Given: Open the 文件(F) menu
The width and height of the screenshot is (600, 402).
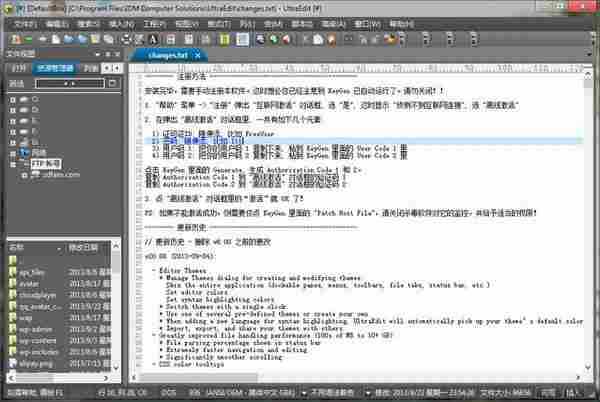Looking at the screenshot, I should click(x=25, y=25).
